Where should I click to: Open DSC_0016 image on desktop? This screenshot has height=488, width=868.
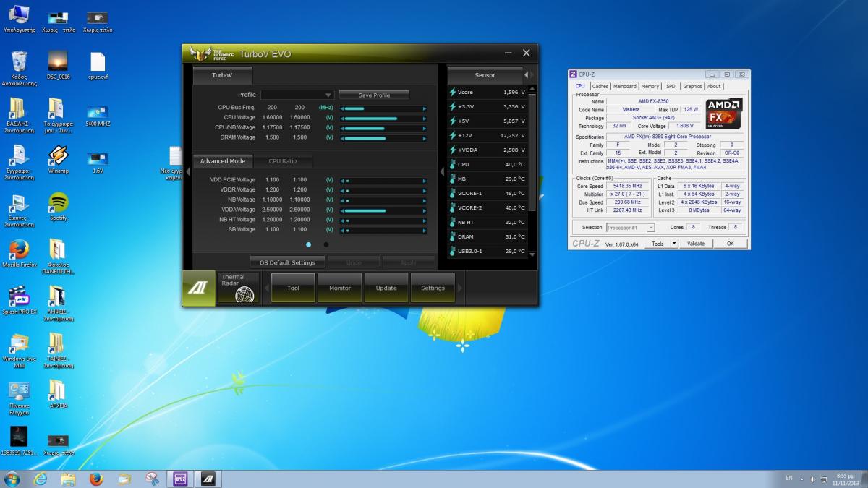click(x=59, y=66)
